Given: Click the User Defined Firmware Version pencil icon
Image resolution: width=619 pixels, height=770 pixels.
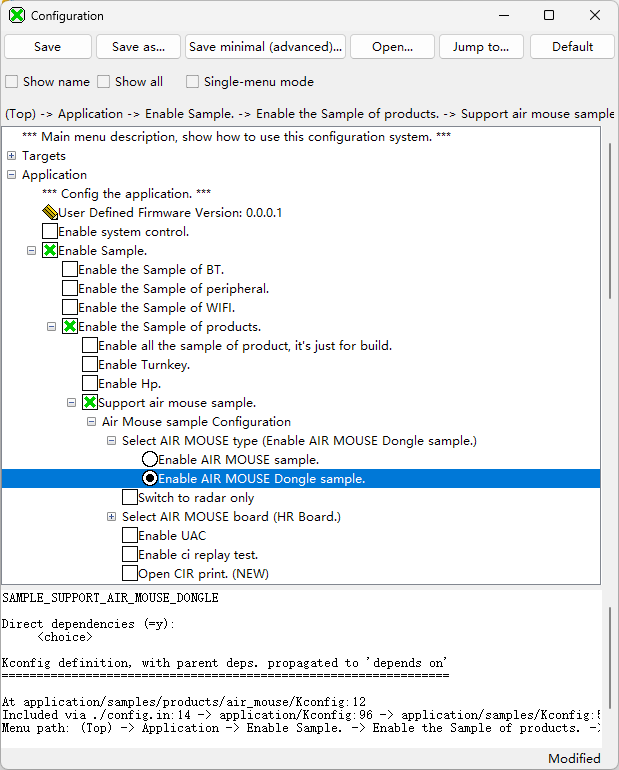Looking at the screenshot, I should 50,213.
